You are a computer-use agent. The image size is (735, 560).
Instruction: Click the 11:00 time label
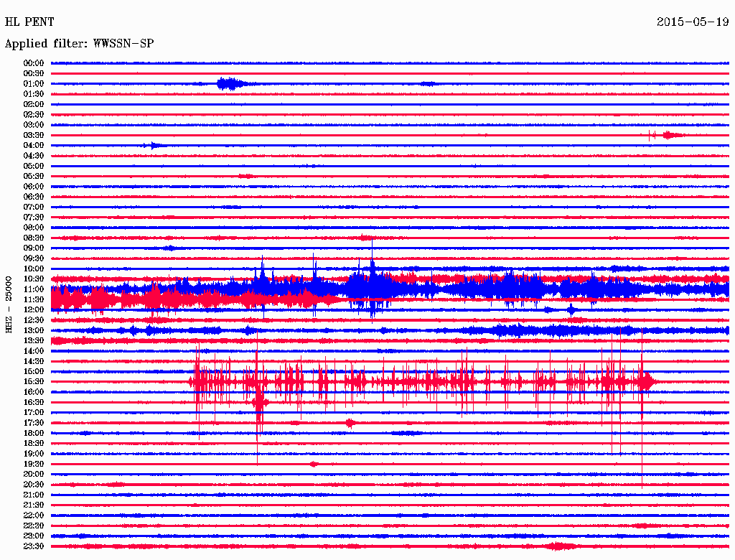tap(34, 289)
